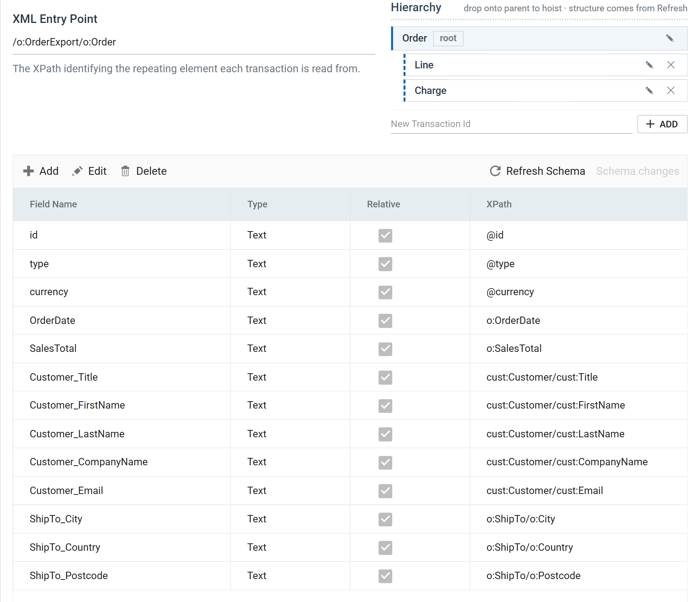
Task: Edit the Charge transaction with its pencil icon
Action: click(649, 90)
